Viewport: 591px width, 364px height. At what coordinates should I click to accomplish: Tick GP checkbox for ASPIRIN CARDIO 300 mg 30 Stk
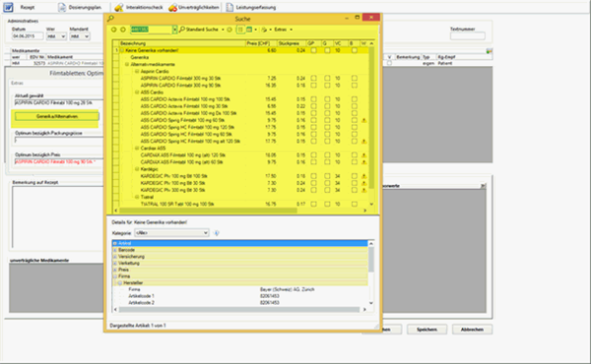313,79
